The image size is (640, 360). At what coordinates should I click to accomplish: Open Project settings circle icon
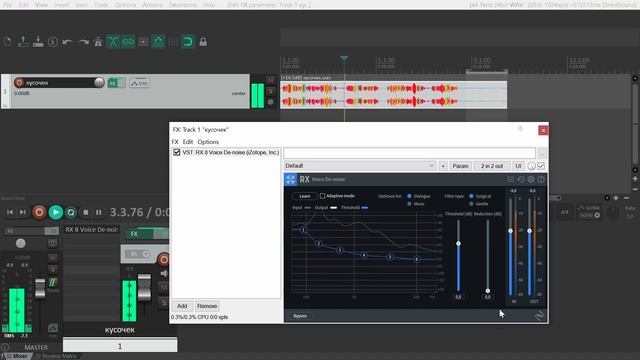click(53, 42)
